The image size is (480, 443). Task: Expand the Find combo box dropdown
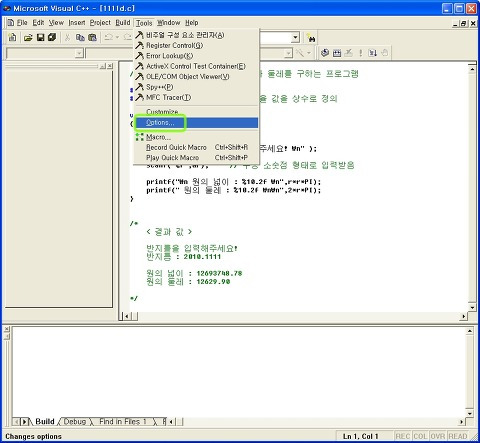295,38
